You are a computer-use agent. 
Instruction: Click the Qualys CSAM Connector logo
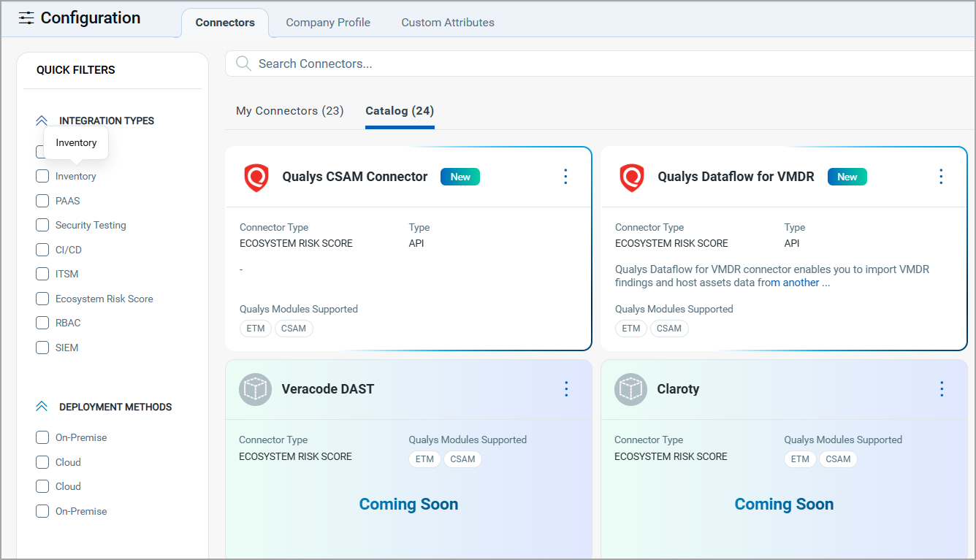(x=256, y=177)
